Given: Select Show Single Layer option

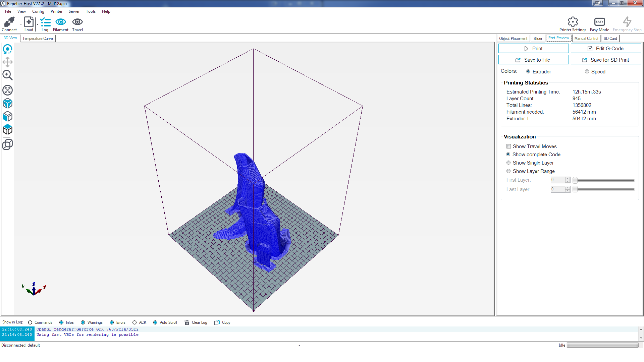Looking at the screenshot, I should pos(508,163).
